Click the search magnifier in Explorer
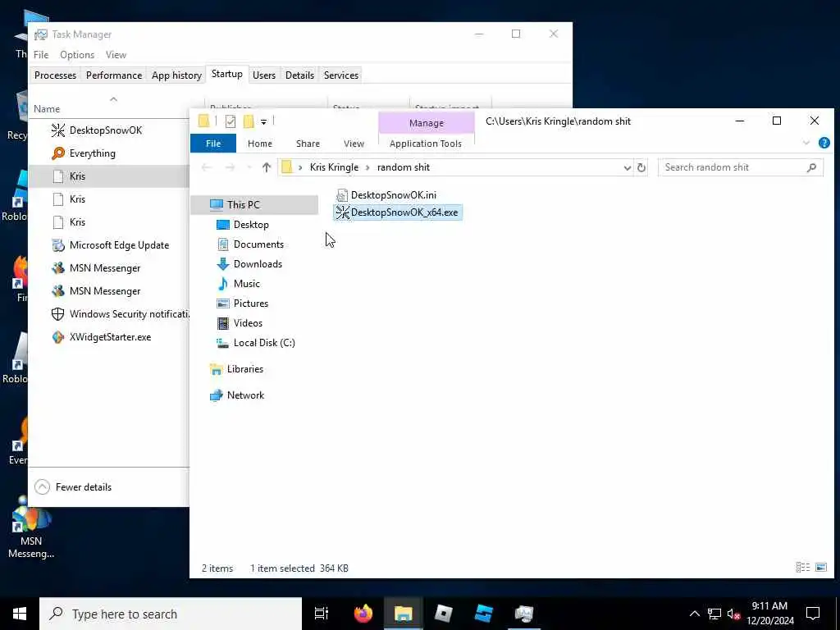Image resolution: width=840 pixels, height=630 pixels. pos(811,167)
